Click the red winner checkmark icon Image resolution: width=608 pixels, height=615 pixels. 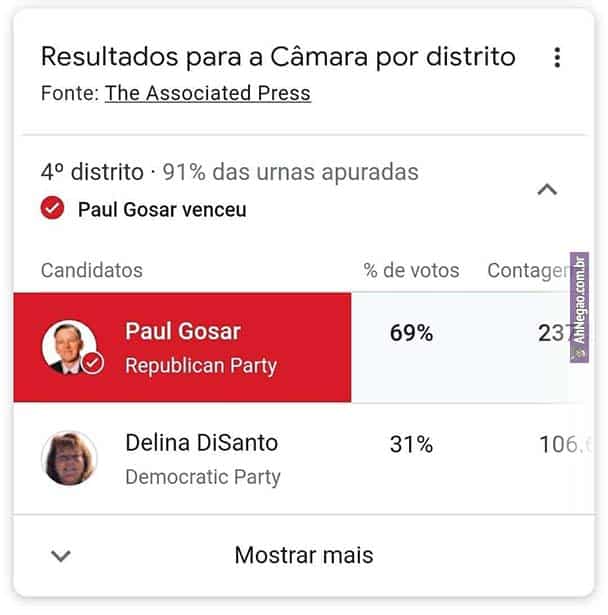(x=52, y=210)
